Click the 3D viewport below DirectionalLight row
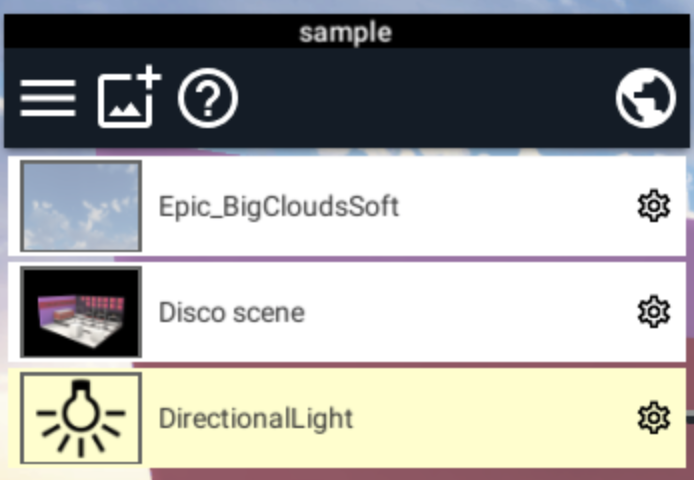694x480 pixels. pos(347,474)
